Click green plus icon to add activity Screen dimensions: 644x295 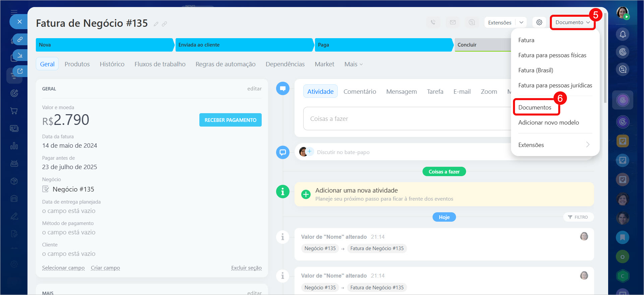coord(306,195)
